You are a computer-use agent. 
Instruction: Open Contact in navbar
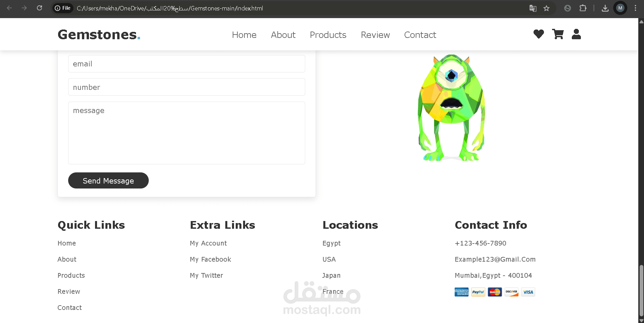click(420, 35)
